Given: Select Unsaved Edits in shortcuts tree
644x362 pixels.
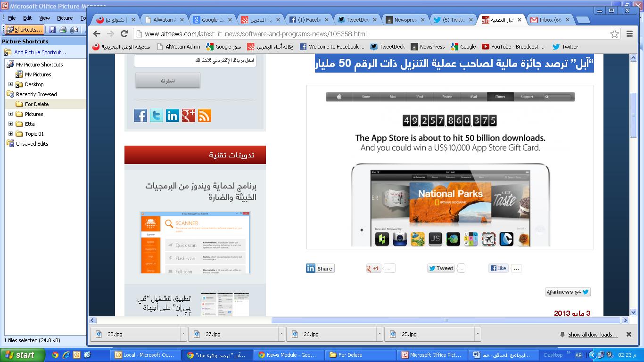Looking at the screenshot, I should point(32,144).
